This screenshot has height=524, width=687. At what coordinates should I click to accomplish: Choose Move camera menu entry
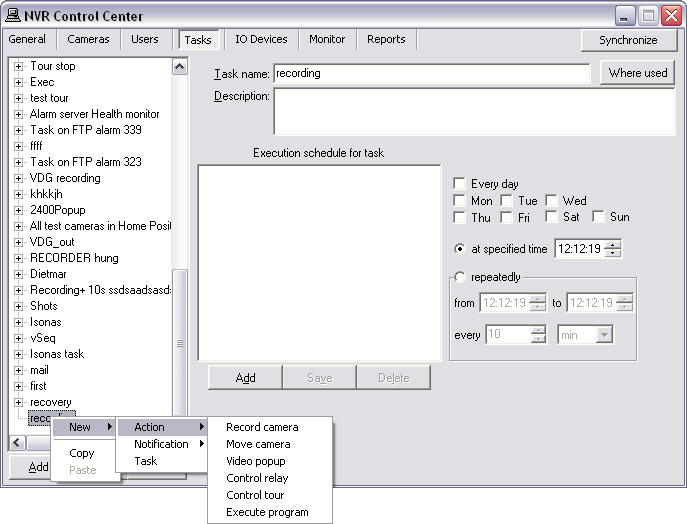(x=269, y=444)
